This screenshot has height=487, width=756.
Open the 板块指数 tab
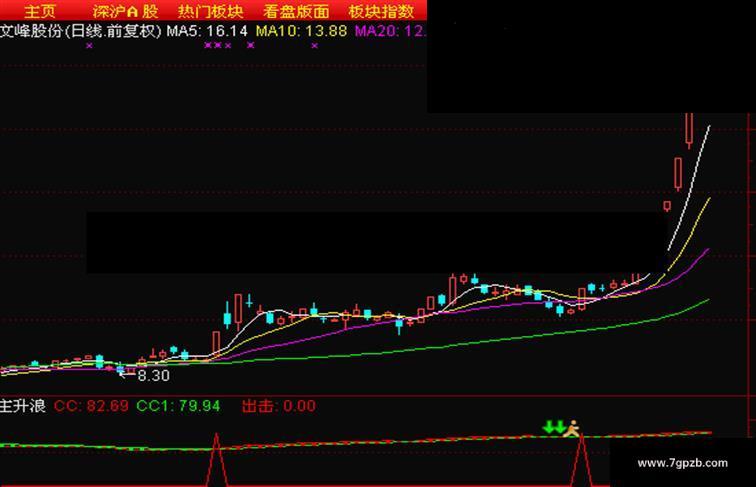[381, 11]
